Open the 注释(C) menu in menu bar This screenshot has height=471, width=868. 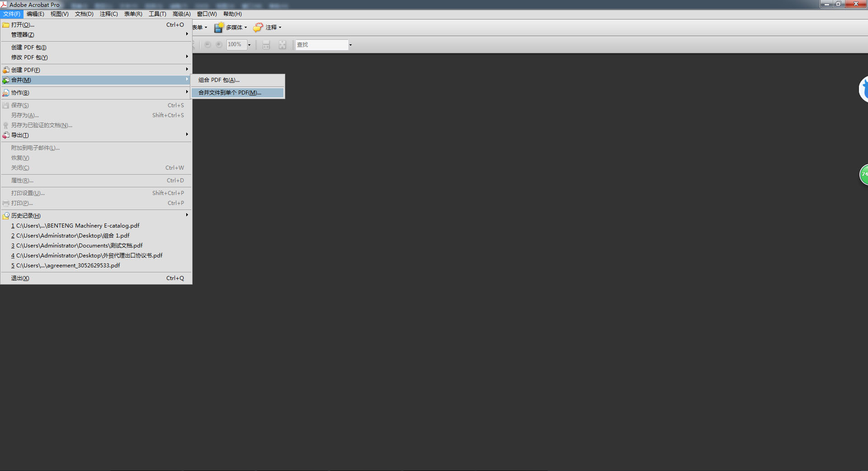[x=109, y=14]
